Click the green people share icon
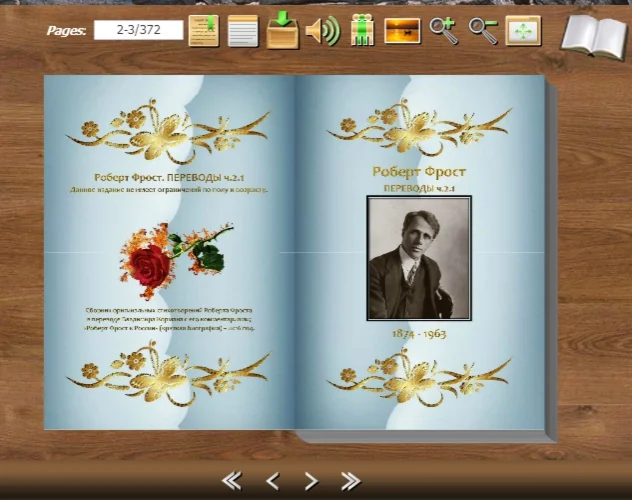 (362, 30)
